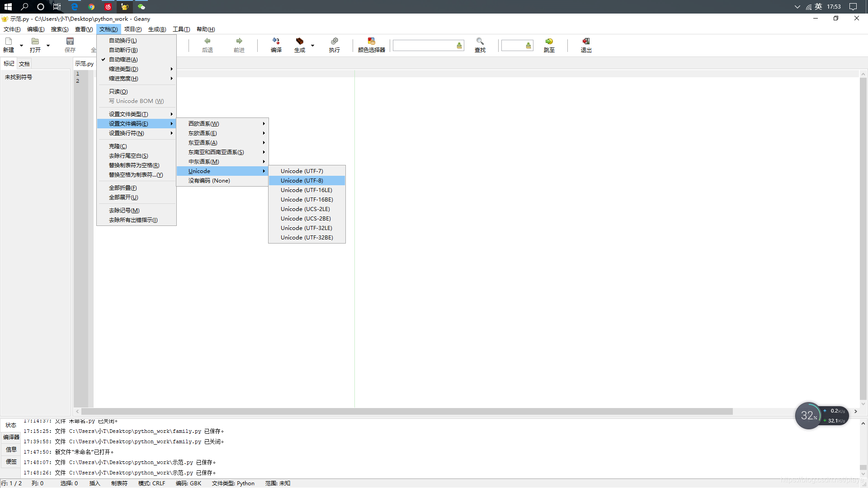Select Unicode (UTF-7) encoding

pos(307,171)
